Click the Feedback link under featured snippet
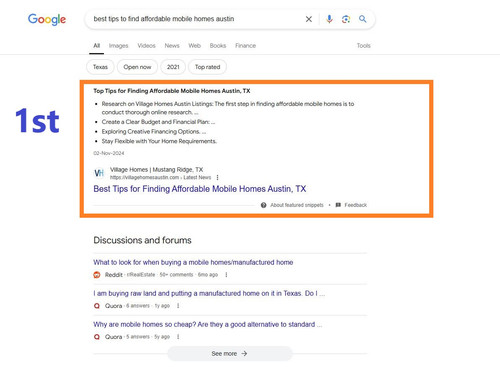This screenshot has height=376, width=500. pos(356,205)
